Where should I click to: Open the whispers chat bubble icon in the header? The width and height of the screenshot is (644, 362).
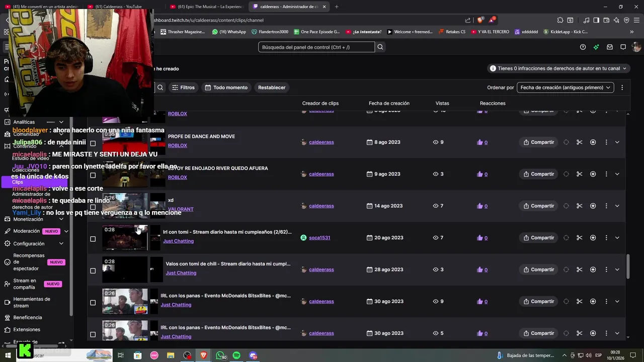click(x=623, y=47)
